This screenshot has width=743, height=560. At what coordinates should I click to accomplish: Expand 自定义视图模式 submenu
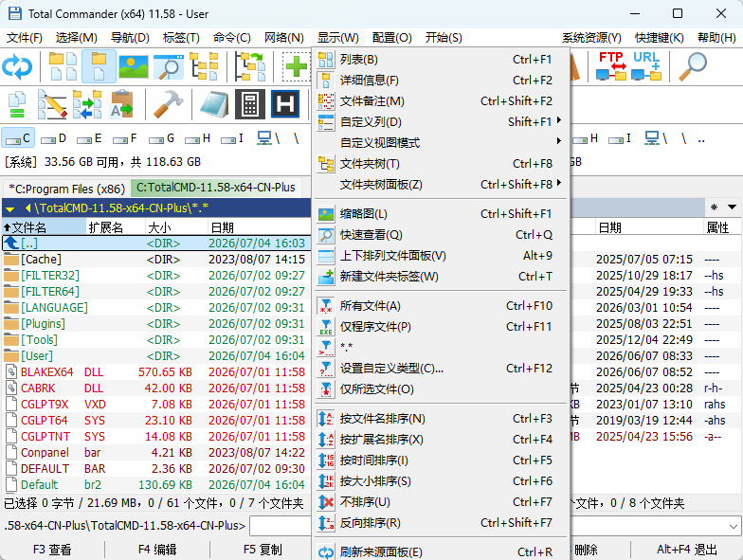(441, 142)
